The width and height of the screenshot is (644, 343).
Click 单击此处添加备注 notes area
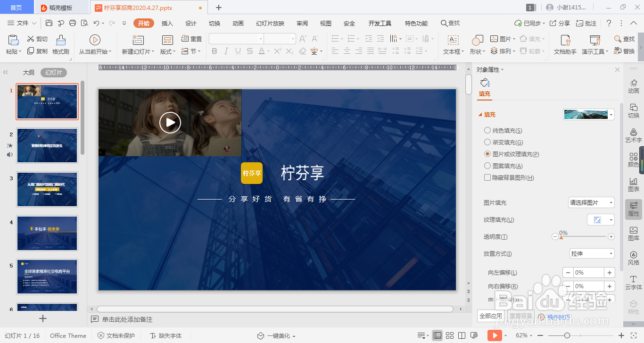coord(127,319)
